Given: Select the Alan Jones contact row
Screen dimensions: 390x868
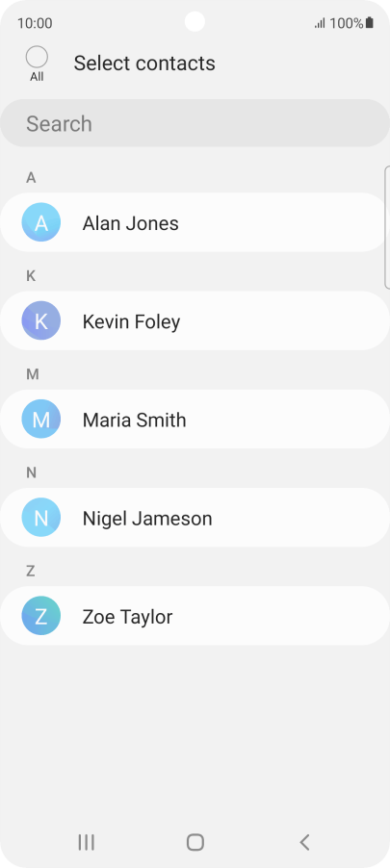Looking at the screenshot, I should pyautogui.click(x=194, y=222).
